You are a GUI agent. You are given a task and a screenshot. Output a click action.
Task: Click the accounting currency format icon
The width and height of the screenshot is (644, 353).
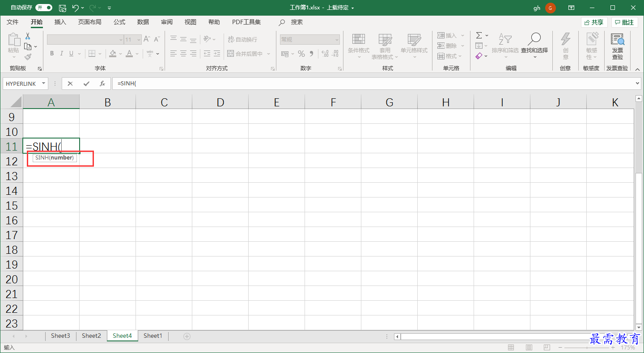click(285, 54)
